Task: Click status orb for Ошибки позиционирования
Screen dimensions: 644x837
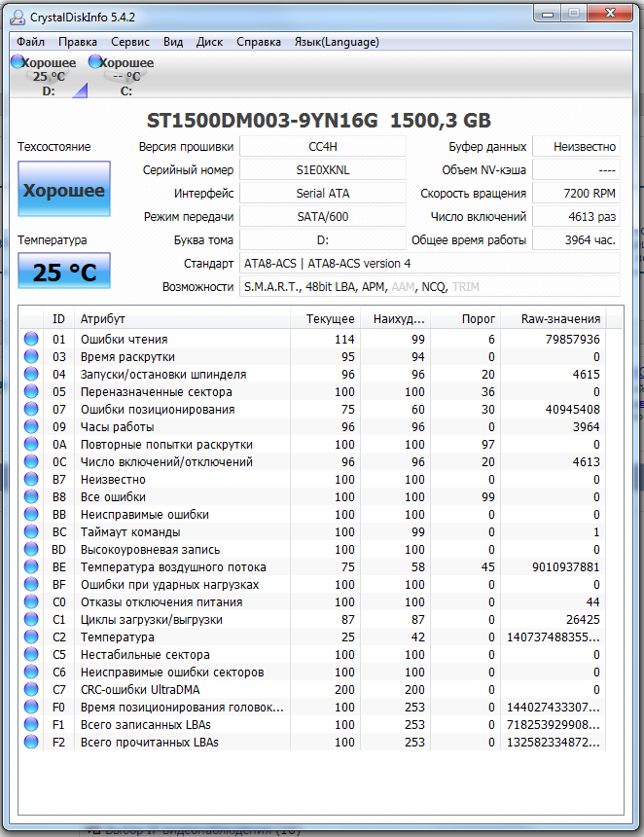Action: point(31,409)
